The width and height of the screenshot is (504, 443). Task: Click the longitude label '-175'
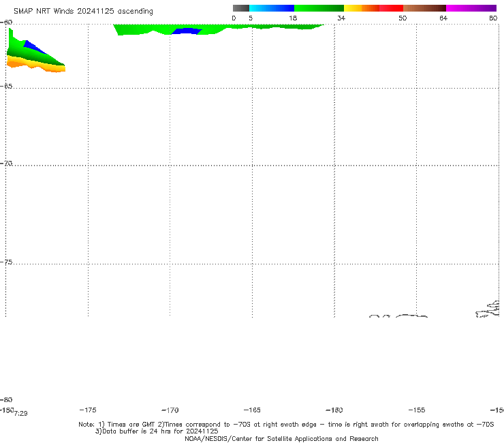click(88, 410)
